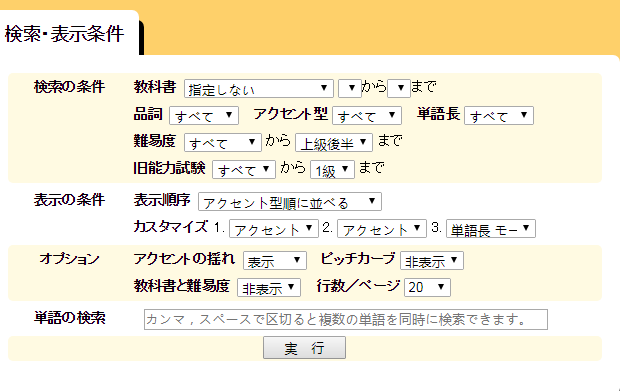The height and width of the screenshot is (391, 620).
Task: Open the 難易度 starting level dropdown
Action: [223, 142]
